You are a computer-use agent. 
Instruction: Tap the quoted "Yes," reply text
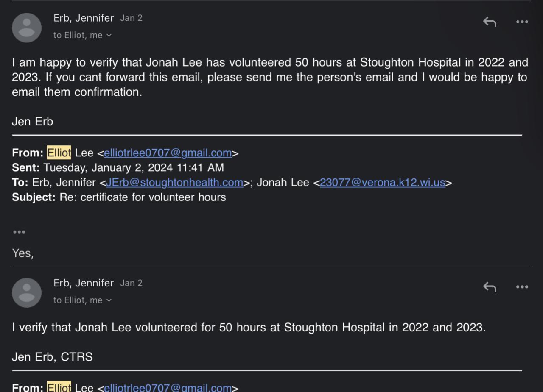click(x=22, y=253)
